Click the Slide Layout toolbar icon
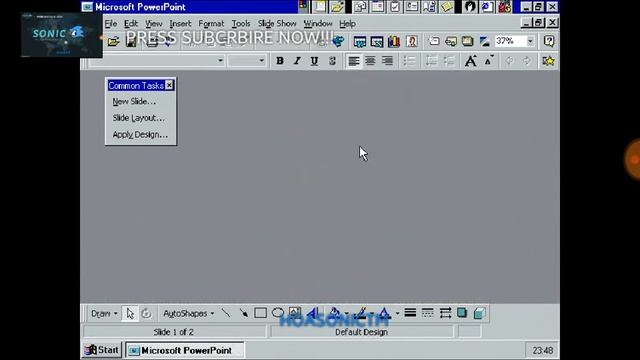Image resolution: width=640 pixels, height=360 pixels. click(451, 41)
